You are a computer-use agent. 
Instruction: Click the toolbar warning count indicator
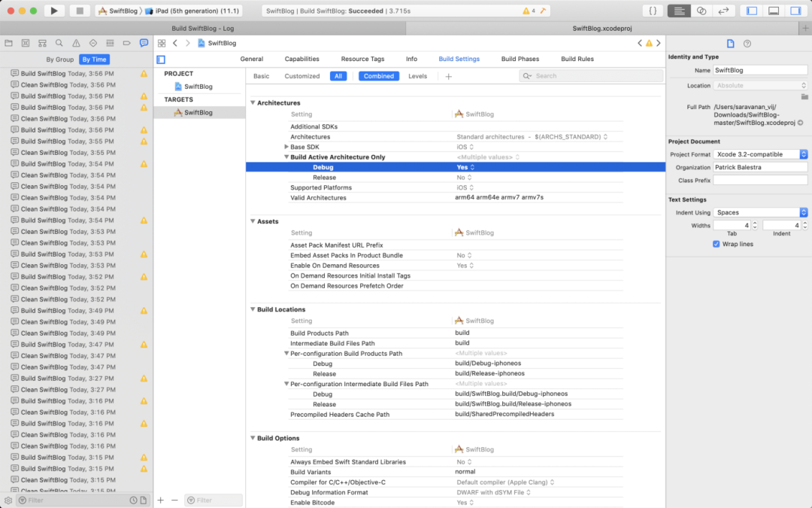click(529, 11)
